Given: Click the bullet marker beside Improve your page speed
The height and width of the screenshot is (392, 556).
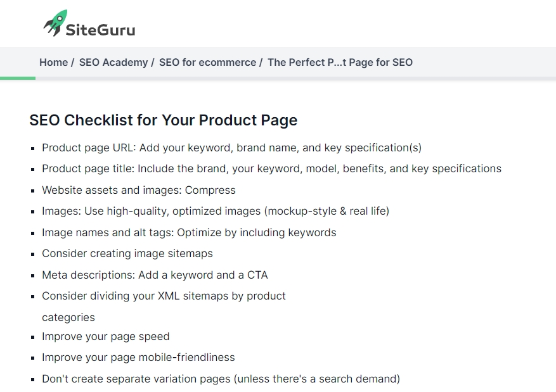Looking at the screenshot, I should (x=33, y=337).
